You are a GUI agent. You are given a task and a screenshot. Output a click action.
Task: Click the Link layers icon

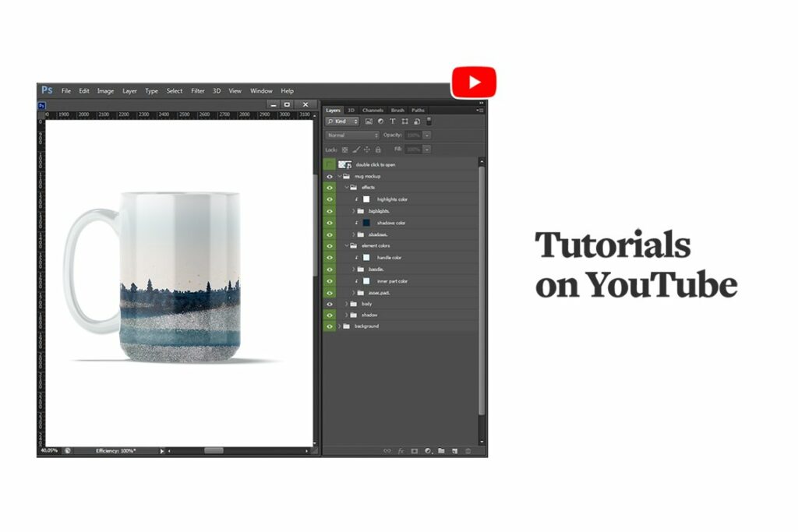[387, 450]
